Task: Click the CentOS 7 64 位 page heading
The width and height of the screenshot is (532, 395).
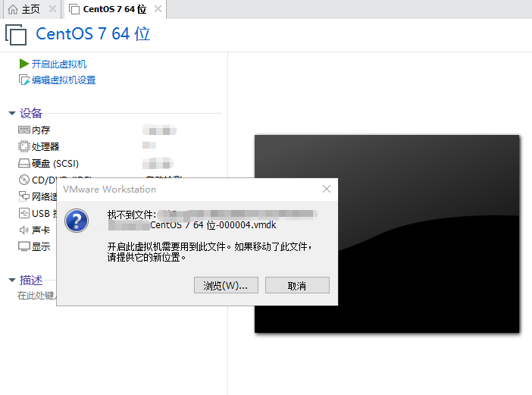Action: tap(93, 34)
